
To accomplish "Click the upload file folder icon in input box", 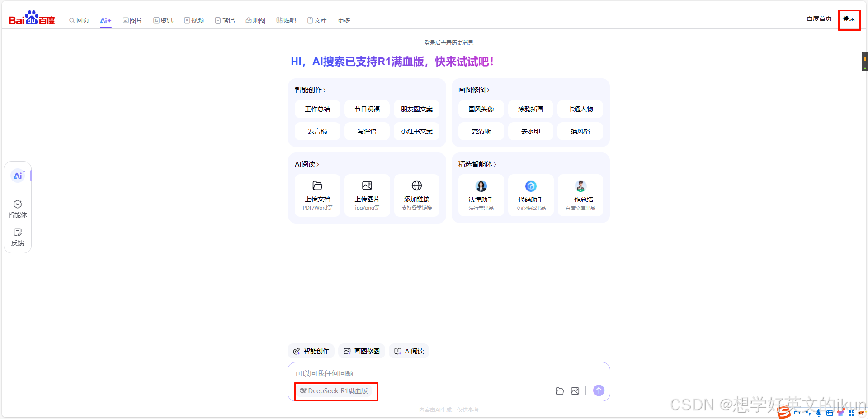I will point(560,391).
